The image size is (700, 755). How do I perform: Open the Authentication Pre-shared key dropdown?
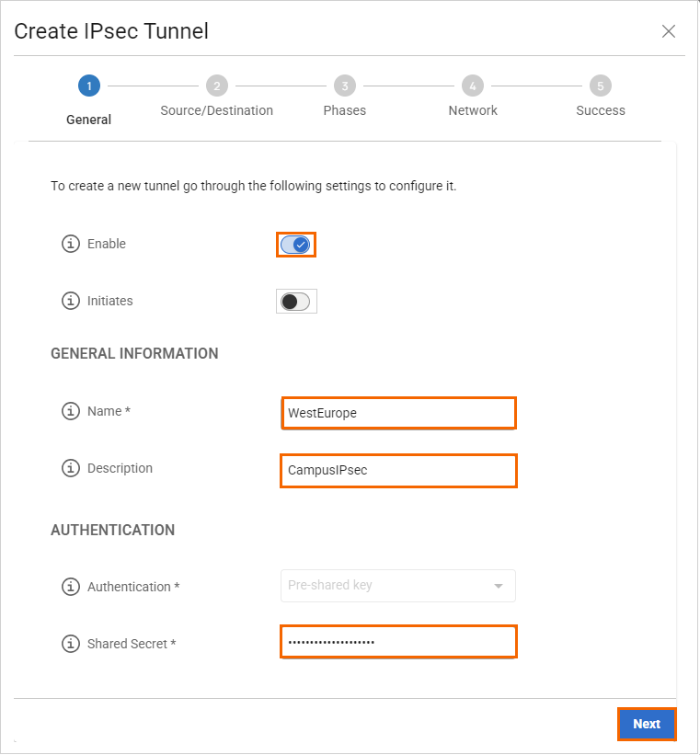[397, 586]
